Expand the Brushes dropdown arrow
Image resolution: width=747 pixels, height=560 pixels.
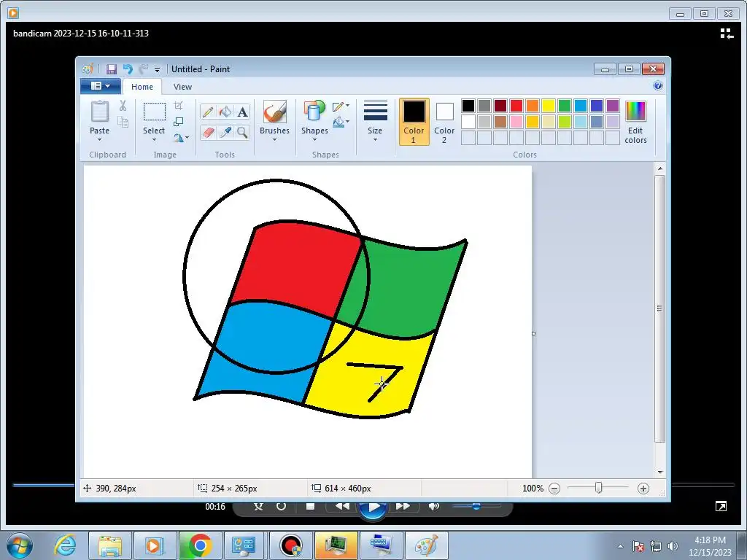click(275, 139)
